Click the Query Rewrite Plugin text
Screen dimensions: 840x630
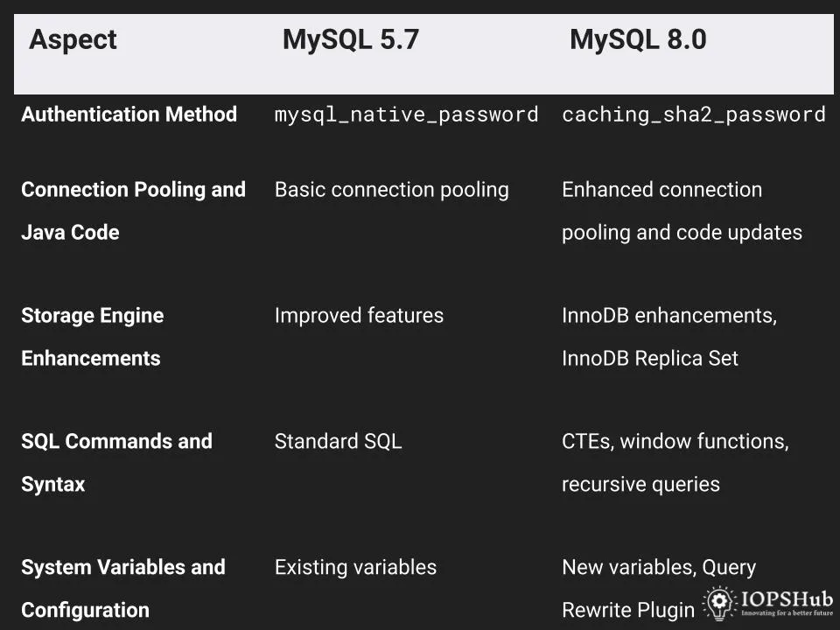click(659, 588)
